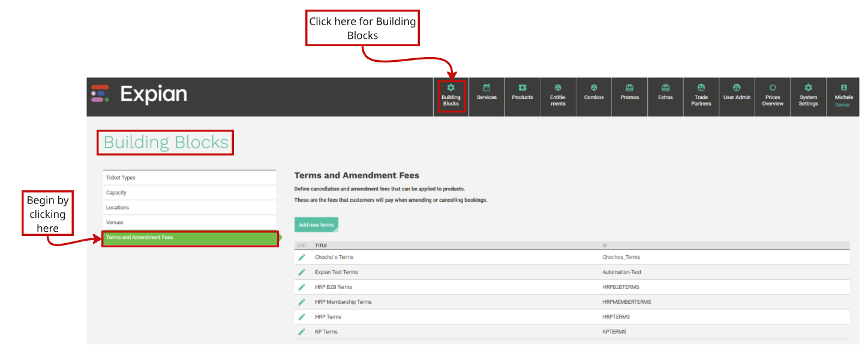Image resolution: width=868 pixels, height=356 pixels.
Task: Click the Expian Test Terms title text
Action: (337, 272)
